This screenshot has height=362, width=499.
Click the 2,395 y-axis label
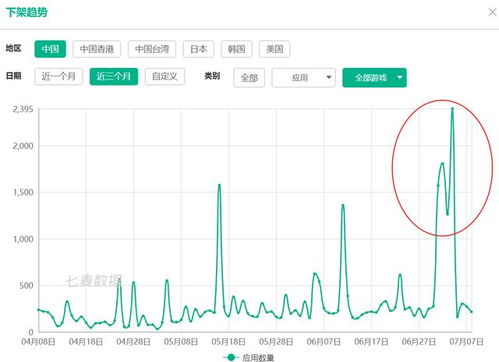23,109
